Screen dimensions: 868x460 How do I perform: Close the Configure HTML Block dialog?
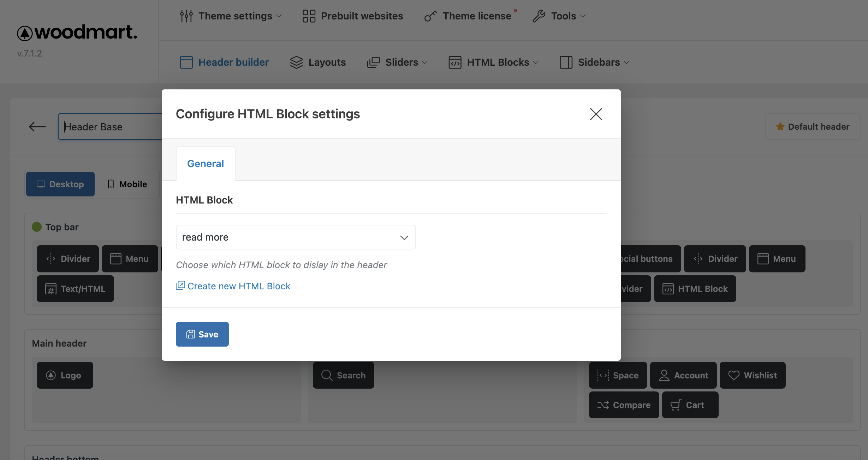pos(596,114)
